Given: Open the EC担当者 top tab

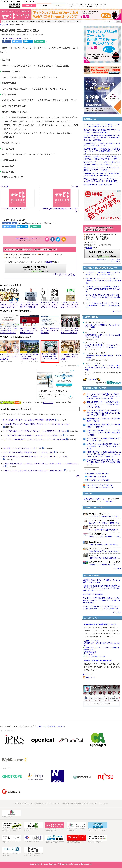Looking at the screenshot, I should 44,6.
